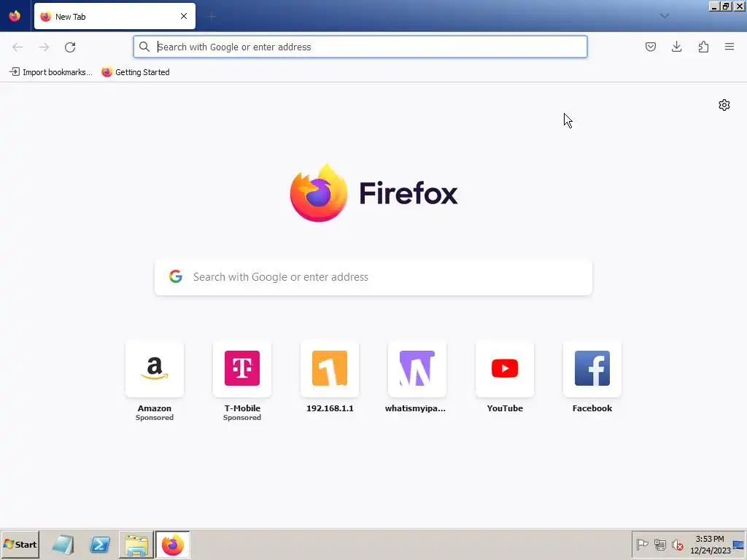Select the New Tab tab
The height and width of the screenshot is (560, 747).
coord(115,16)
